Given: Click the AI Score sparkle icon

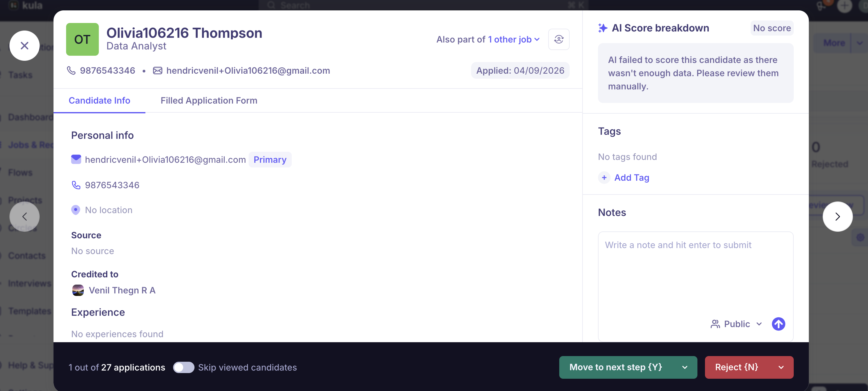Looking at the screenshot, I should [x=602, y=28].
